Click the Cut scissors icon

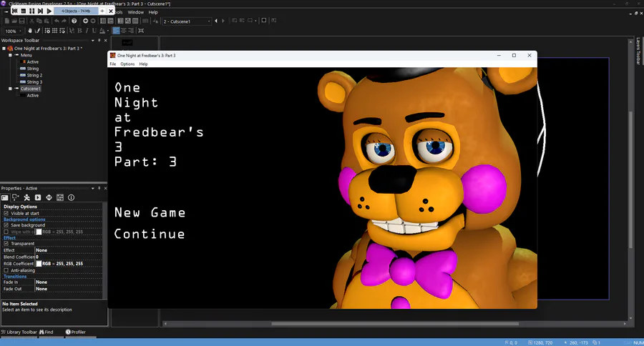pyautogui.click(x=32, y=21)
